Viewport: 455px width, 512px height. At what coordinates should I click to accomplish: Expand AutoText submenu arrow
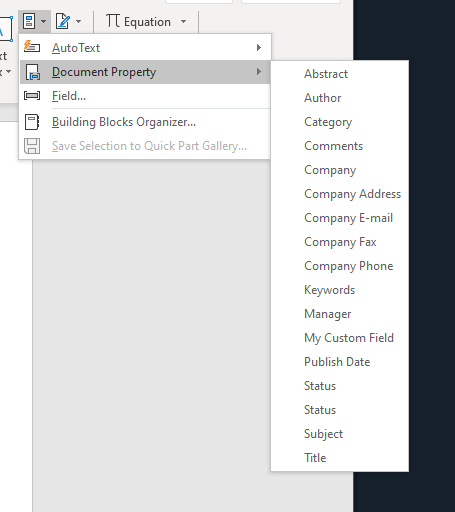259,48
